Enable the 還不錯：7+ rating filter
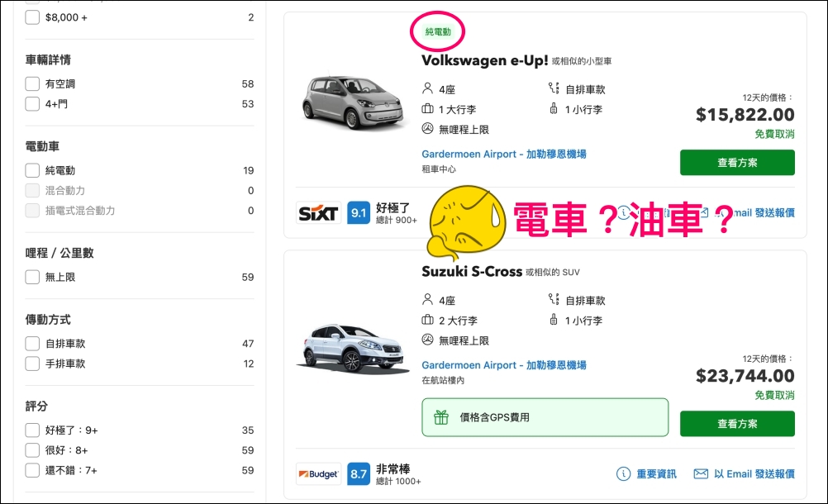The image size is (828, 504). pos(32,469)
